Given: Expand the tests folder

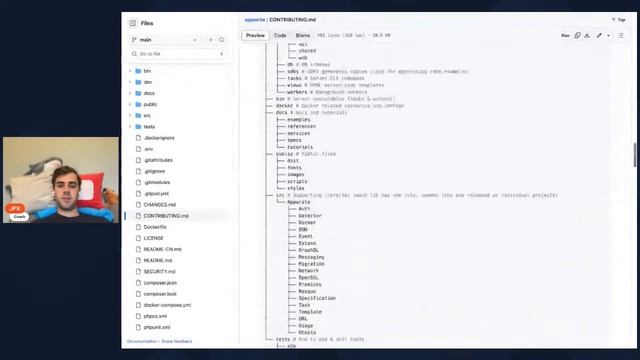Looking at the screenshot, I should 130,127.
